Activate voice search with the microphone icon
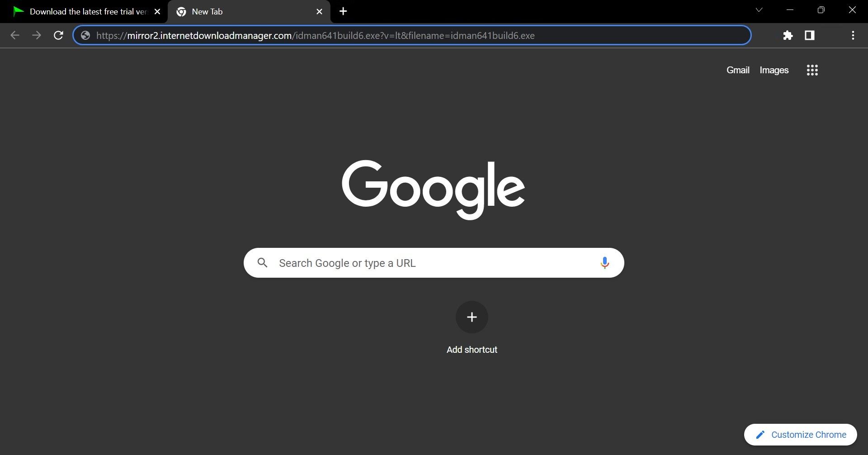 (x=604, y=262)
